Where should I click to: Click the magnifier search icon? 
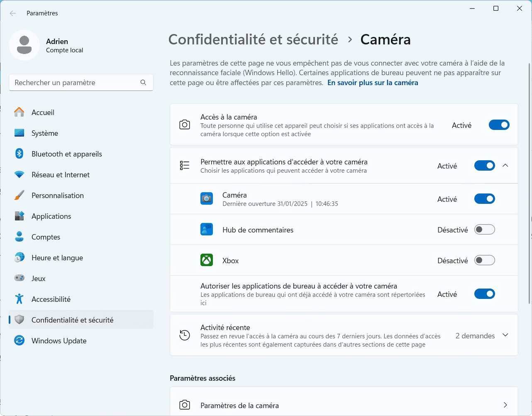point(143,83)
